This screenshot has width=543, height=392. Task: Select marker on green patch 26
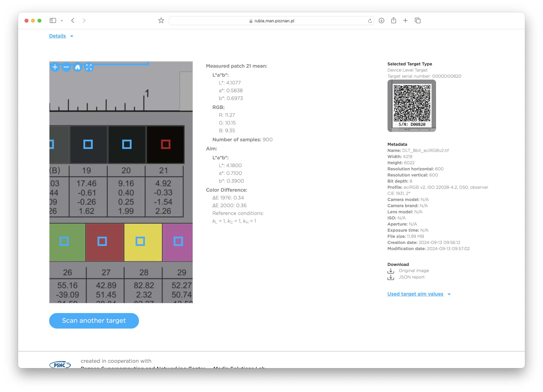click(64, 241)
